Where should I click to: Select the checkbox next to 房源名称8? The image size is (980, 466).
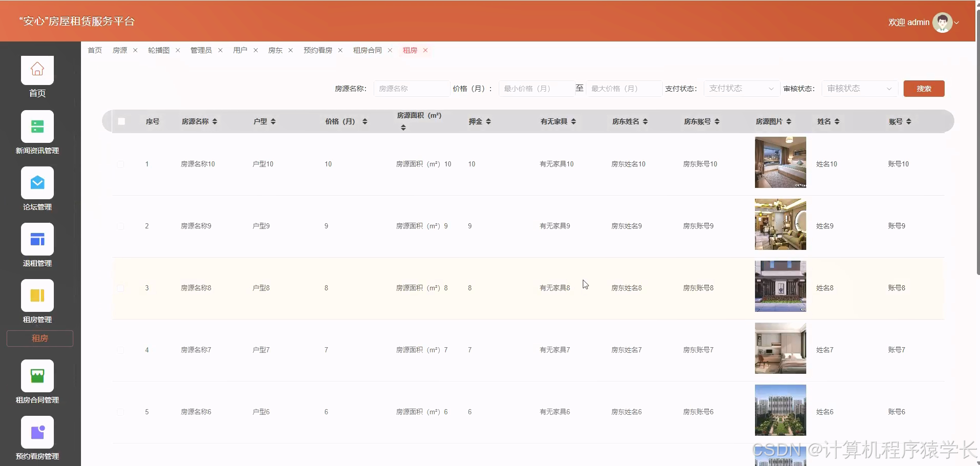click(x=121, y=288)
